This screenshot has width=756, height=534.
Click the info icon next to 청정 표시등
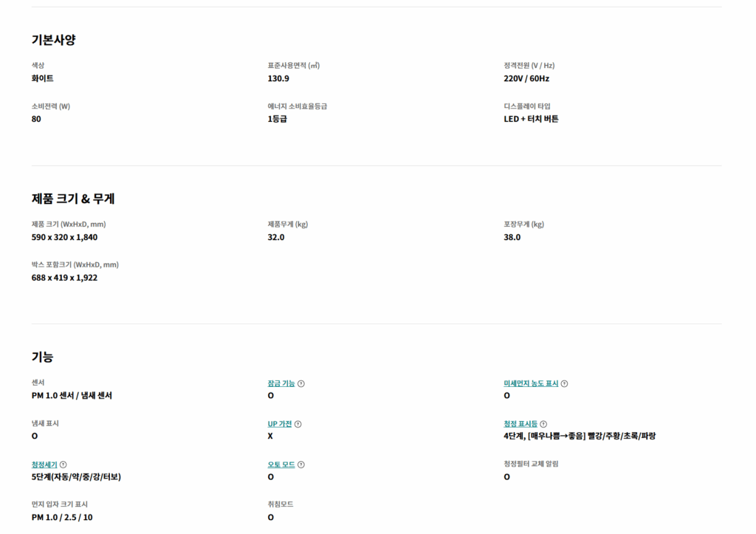click(543, 424)
